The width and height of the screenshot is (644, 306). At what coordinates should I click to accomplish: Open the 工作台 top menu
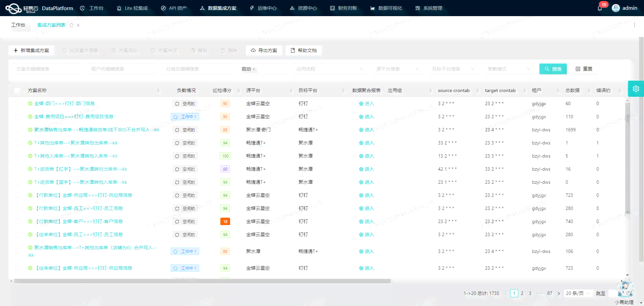tap(92, 8)
